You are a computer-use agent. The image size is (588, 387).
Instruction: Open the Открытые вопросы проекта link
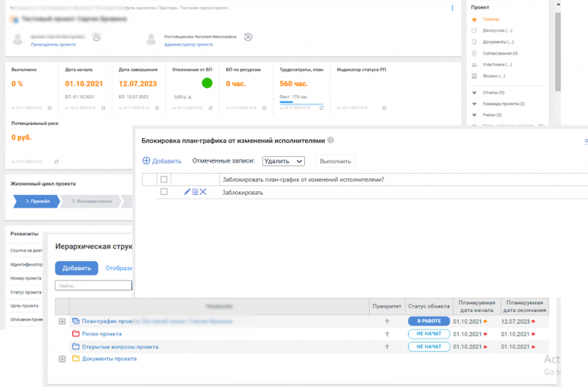(120, 347)
